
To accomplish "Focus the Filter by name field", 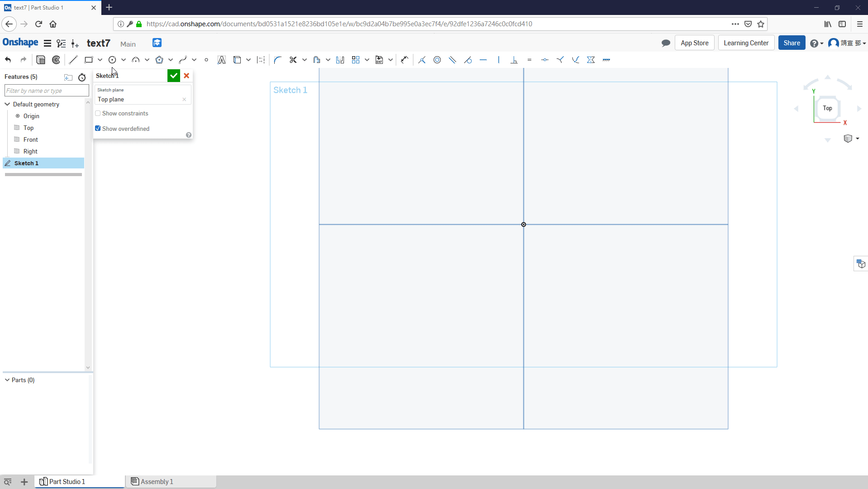I will coord(47,91).
